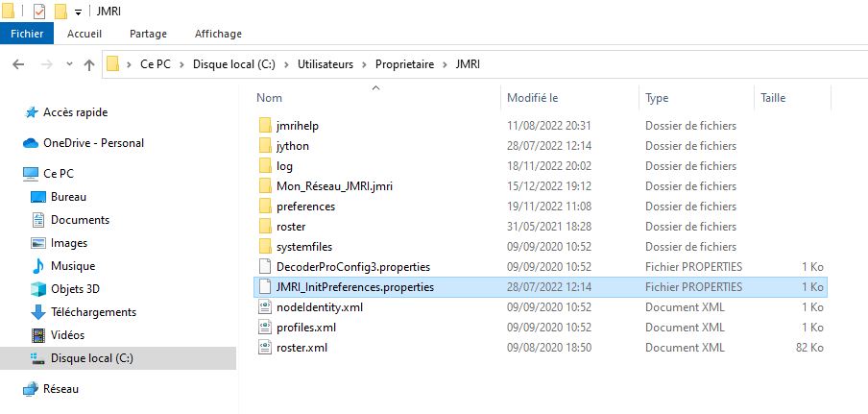Click the Images picture icon
The height and width of the screenshot is (414, 868).
(38, 243)
